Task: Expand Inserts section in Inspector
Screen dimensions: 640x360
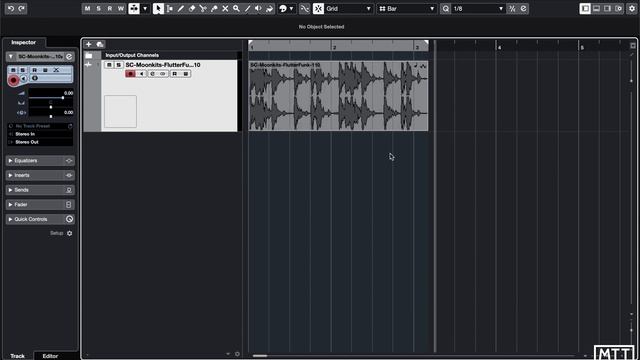Action: coord(40,175)
